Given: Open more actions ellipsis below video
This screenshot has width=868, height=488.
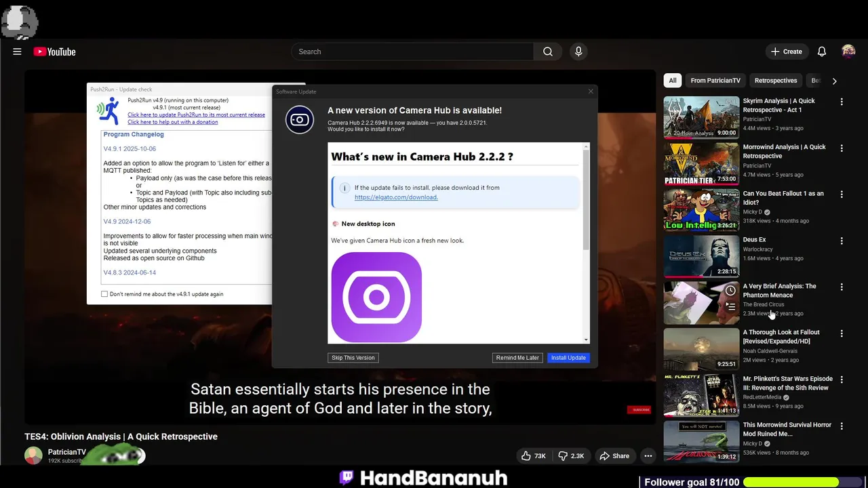Looking at the screenshot, I should [x=648, y=456].
